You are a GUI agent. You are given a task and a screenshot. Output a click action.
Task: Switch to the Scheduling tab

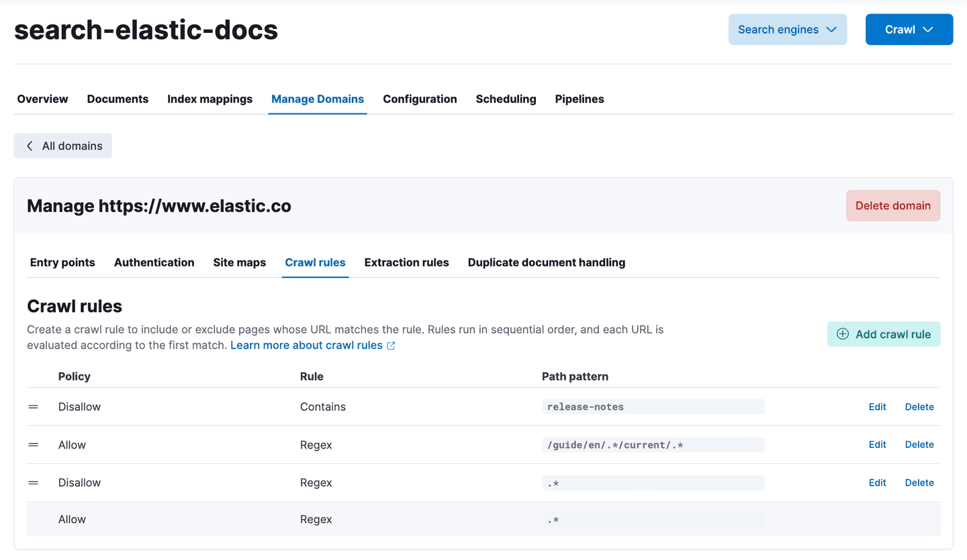506,99
